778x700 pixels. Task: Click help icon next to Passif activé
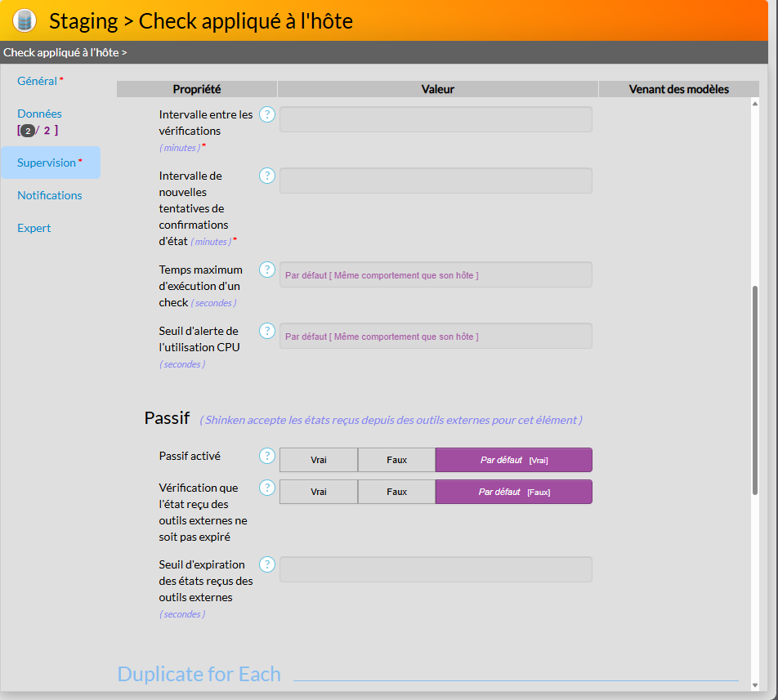[266, 456]
